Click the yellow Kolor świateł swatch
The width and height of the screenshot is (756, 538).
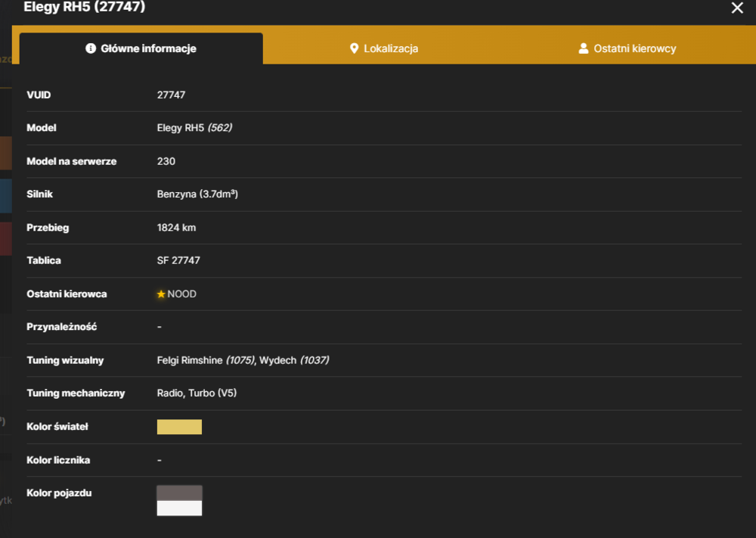179,427
